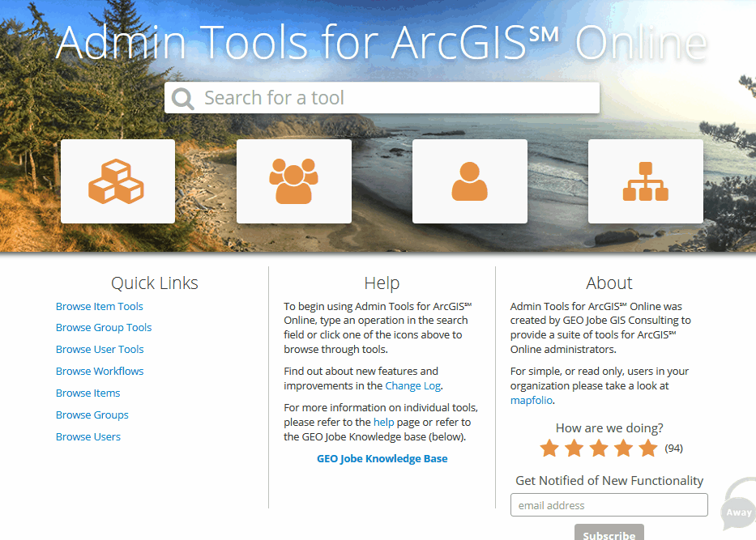Image resolution: width=756 pixels, height=540 pixels.
Task: Click the first rating star
Action: coord(549,448)
